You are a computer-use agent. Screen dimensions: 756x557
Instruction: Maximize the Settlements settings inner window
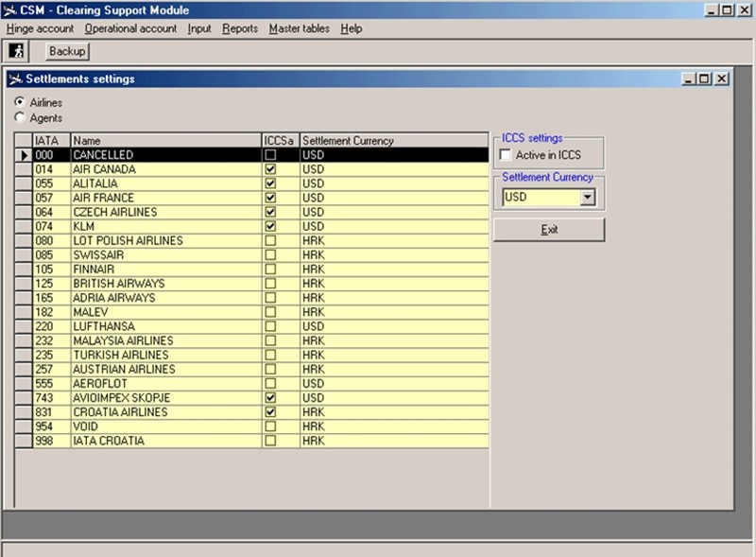[x=704, y=78]
